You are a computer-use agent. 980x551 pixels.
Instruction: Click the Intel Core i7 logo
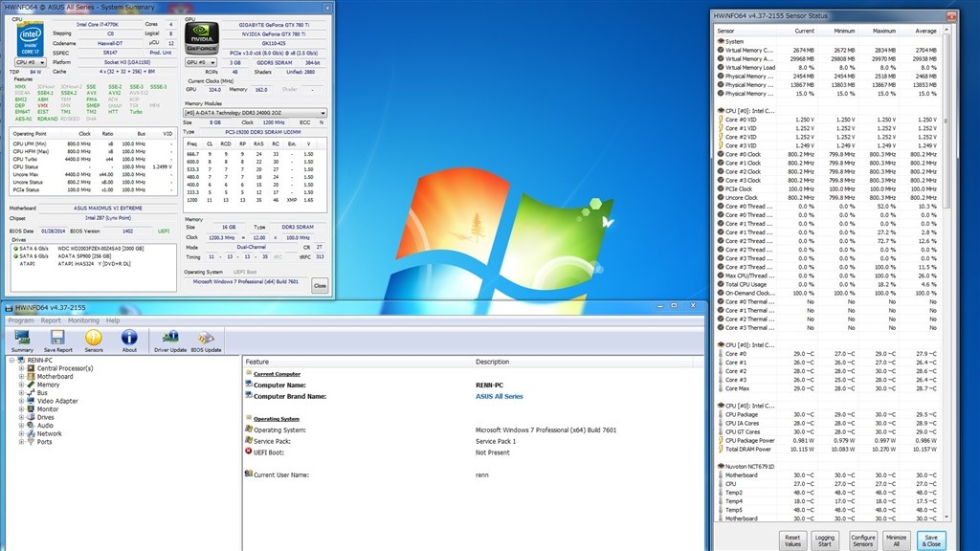(30, 39)
